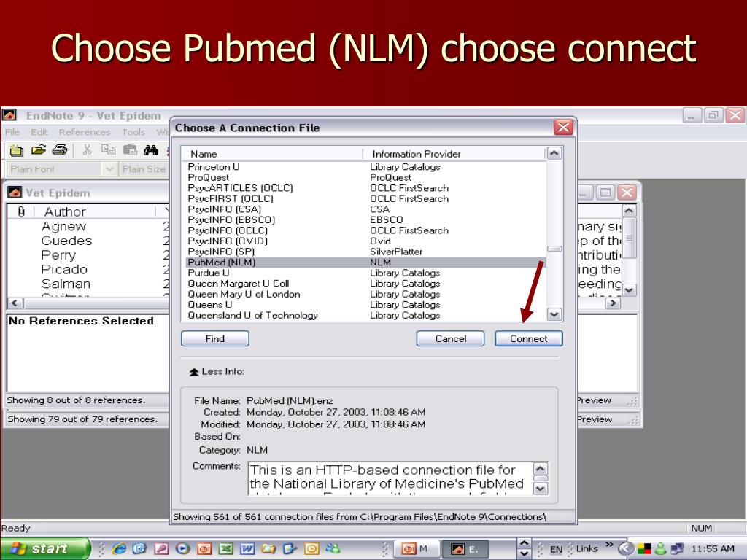
Task: Launch Word from quick launch bar
Action: point(247,548)
